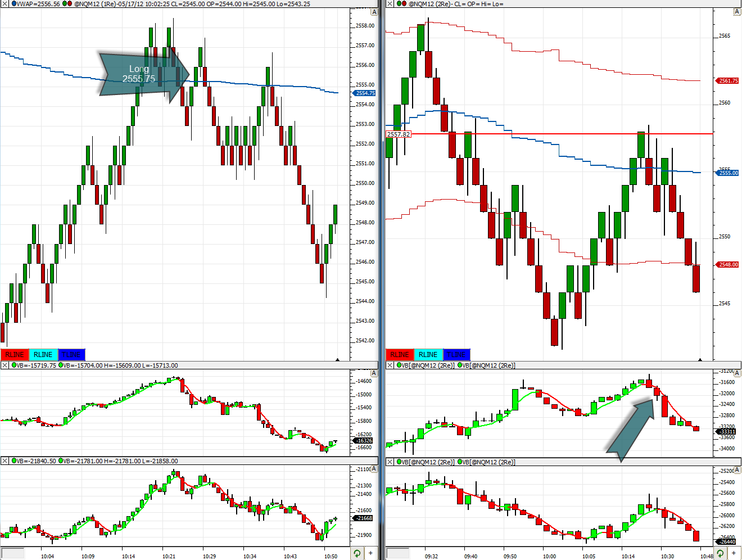742x560 pixels.
Task: Click the VWAP=2556.56 label in left header
Action: [x=39, y=4]
